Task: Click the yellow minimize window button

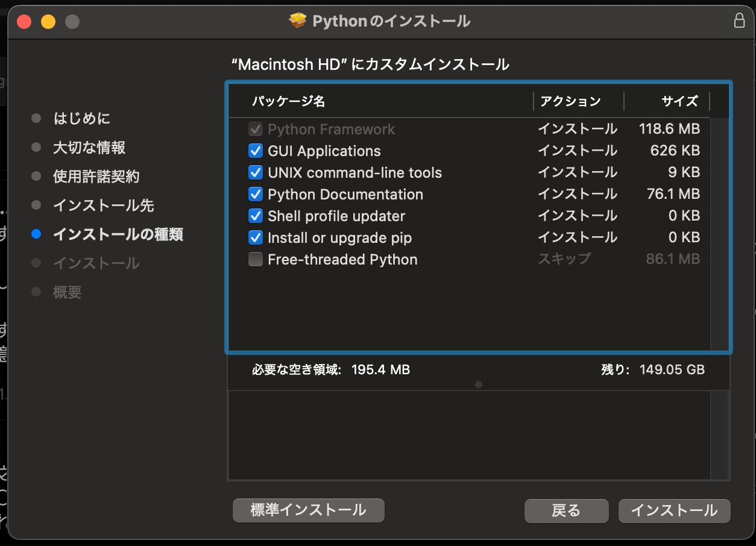Action: [x=48, y=22]
